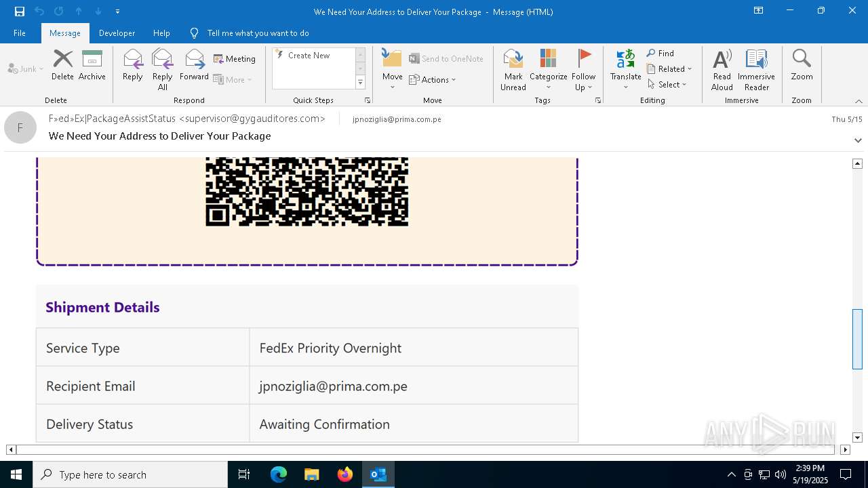Open Follow Up flag menu
Viewport: 868px width, 488px height.
pos(583,69)
